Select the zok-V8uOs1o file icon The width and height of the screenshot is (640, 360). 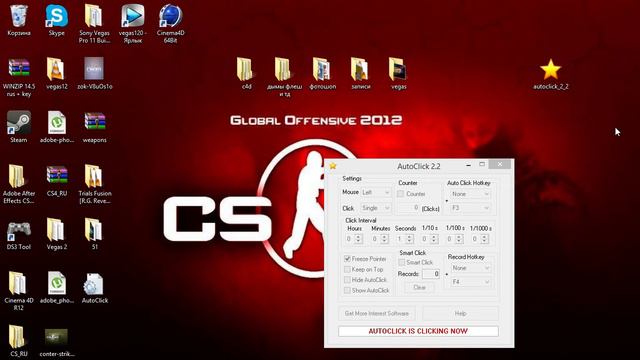point(94,74)
